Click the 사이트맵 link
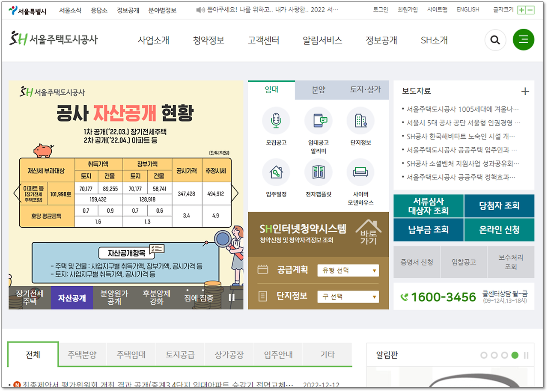 click(437, 10)
